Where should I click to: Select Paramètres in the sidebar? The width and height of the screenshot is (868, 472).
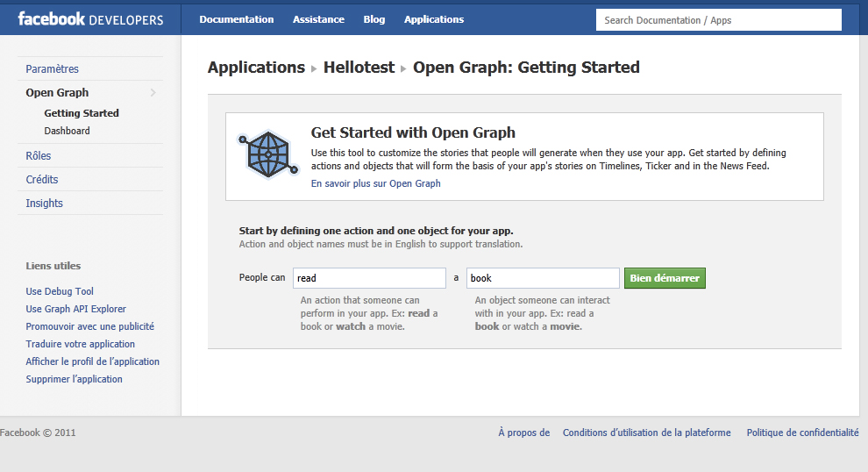[x=52, y=68]
